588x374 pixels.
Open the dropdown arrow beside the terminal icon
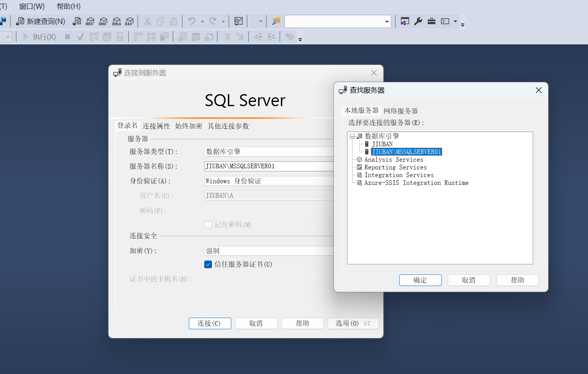[456, 22]
